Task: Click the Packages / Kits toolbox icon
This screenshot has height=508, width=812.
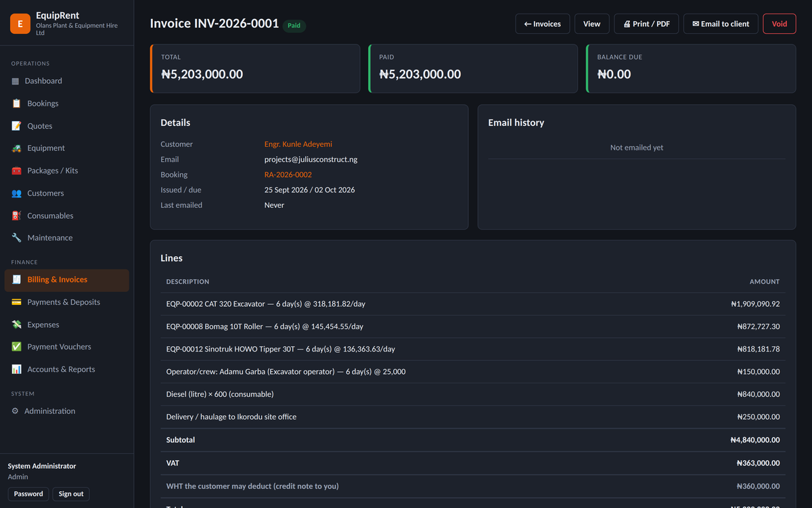Action: tap(16, 171)
